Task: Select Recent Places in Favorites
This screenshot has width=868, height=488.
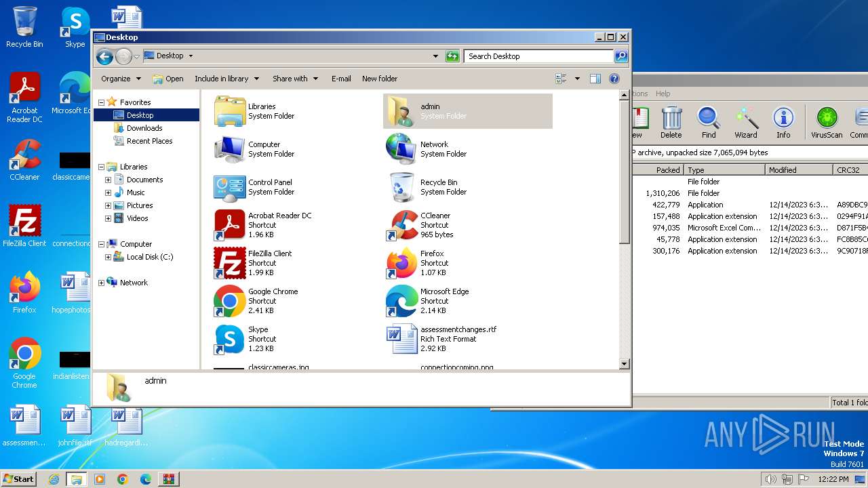Action: 149,141
